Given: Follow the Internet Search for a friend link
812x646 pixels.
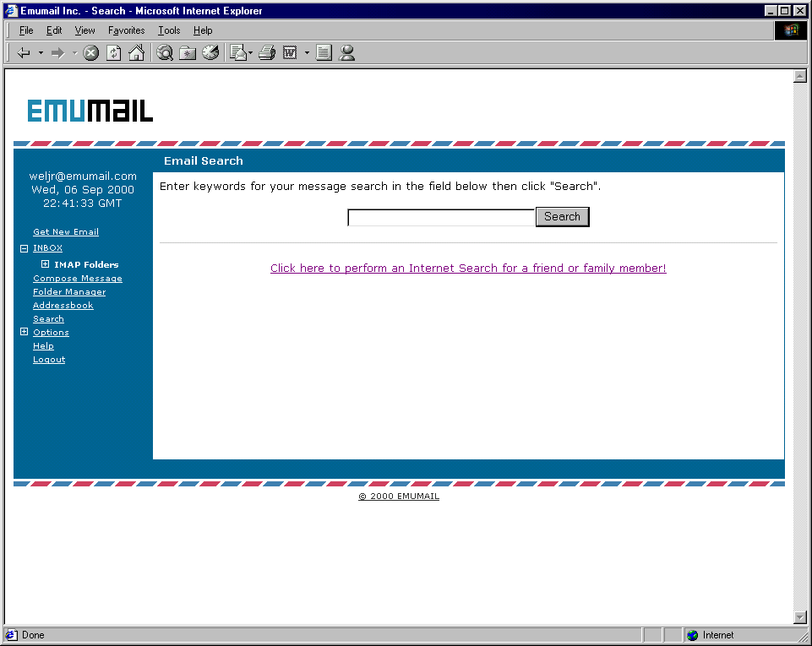Looking at the screenshot, I should point(468,269).
